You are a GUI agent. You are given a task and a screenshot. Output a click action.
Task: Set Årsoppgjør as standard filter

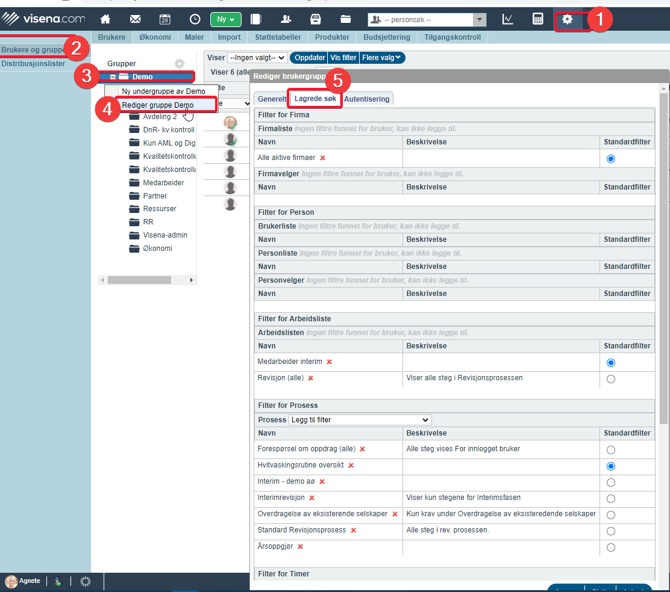click(x=611, y=548)
